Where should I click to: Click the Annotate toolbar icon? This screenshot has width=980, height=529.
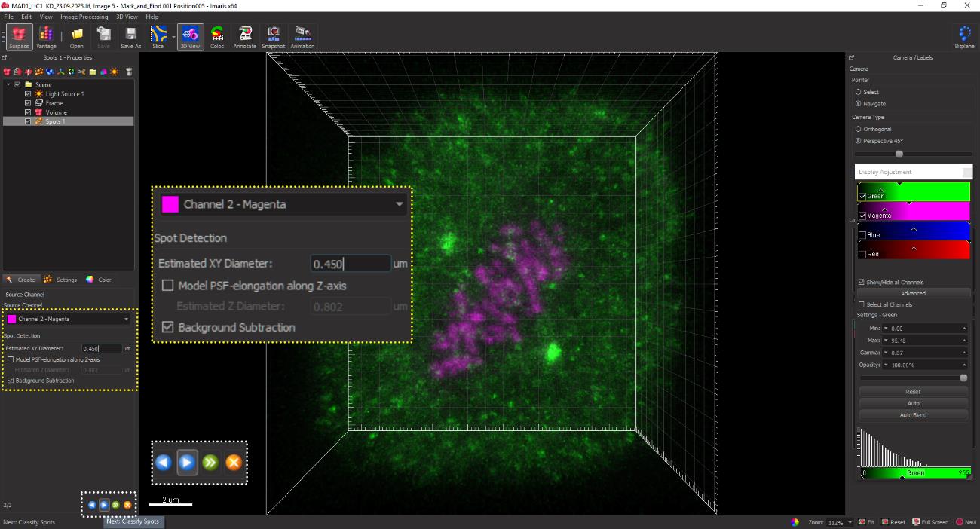245,36
